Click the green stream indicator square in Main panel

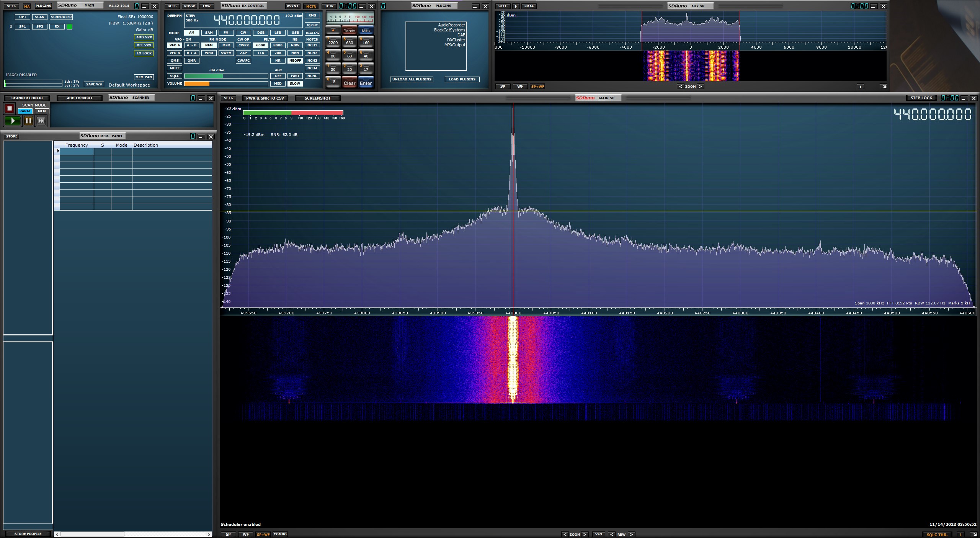[69, 26]
